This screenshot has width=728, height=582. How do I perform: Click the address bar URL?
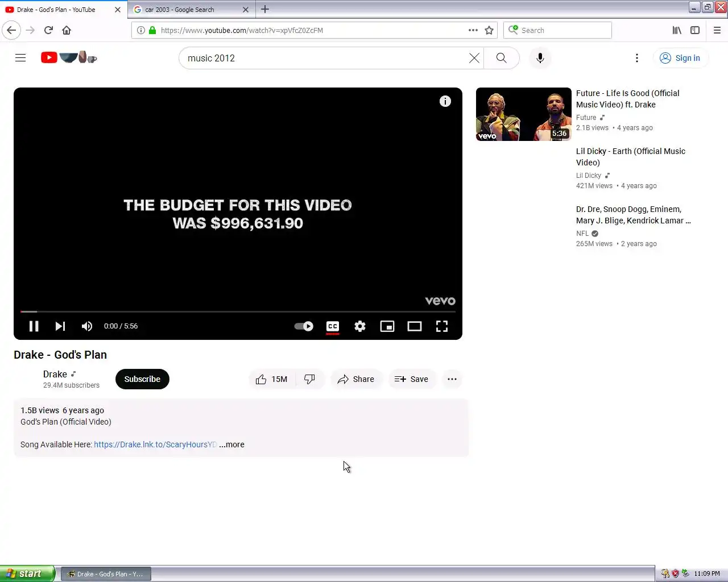[x=242, y=30]
